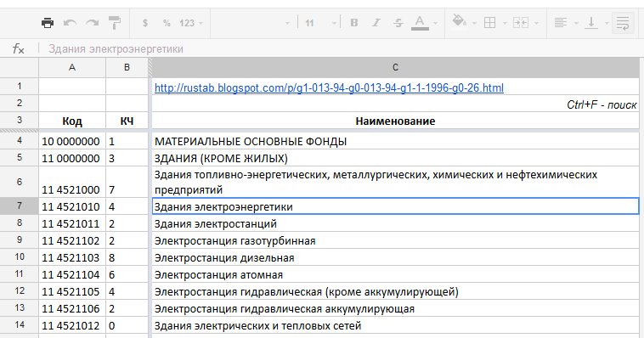Toggle italic formatting
Image resolution: width=644 pixels, height=338 pixels.
click(376, 23)
